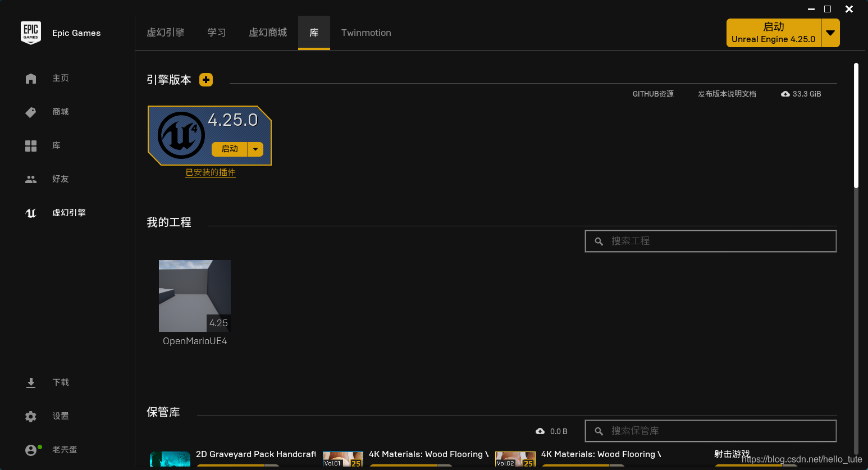Image resolution: width=868 pixels, height=470 pixels.
Task: Switch to the 学习 tab
Action: (x=216, y=33)
